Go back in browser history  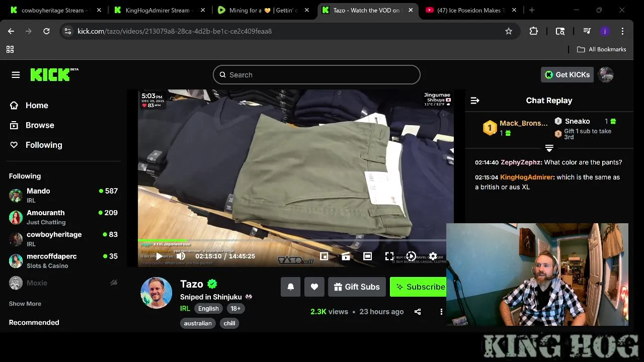[11, 31]
